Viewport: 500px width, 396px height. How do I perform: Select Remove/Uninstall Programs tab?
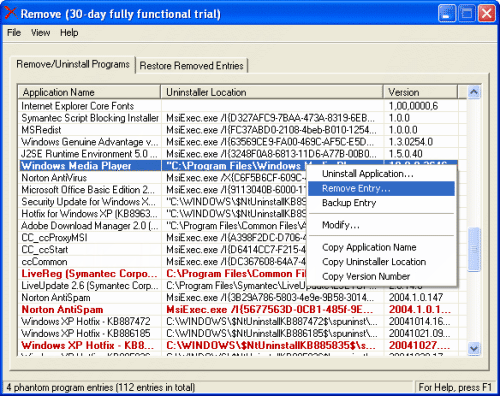73,64
